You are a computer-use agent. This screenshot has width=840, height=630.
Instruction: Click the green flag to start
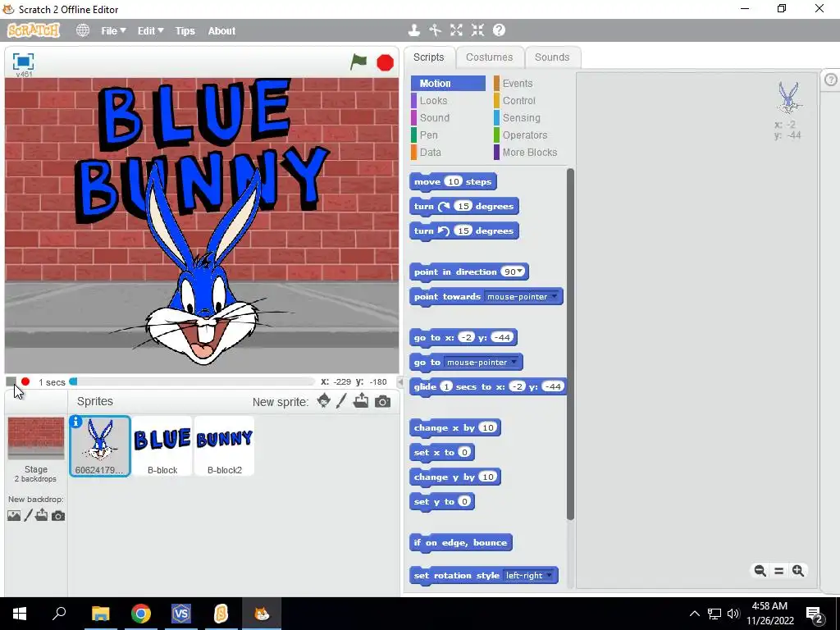pyautogui.click(x=358, y=62)
